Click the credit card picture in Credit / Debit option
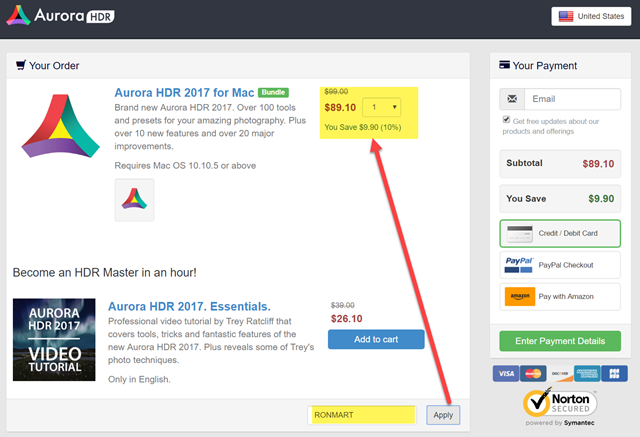 519,234
